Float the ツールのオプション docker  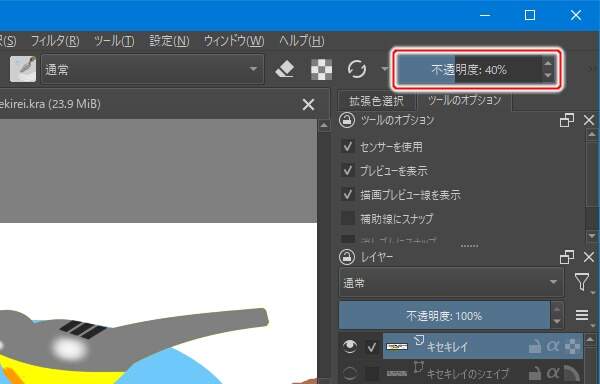567,120
